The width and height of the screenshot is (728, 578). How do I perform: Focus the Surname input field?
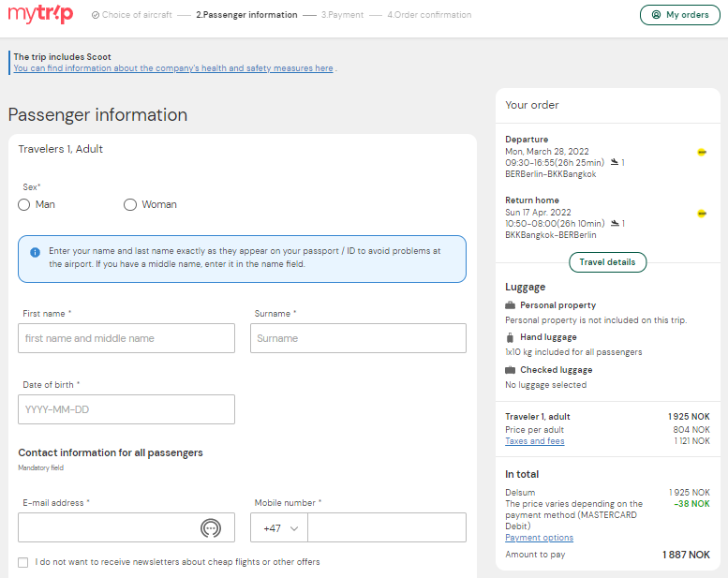[x=358, y=338]
